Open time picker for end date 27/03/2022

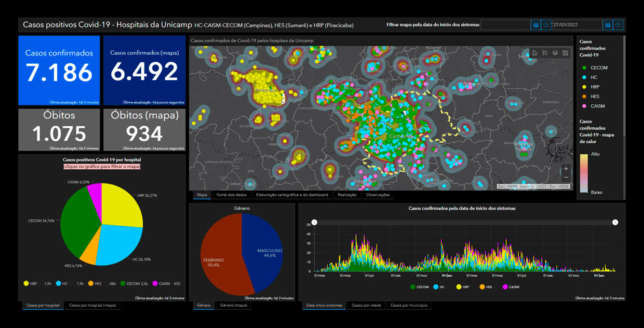pyautogui.click(x=618, y=25)
